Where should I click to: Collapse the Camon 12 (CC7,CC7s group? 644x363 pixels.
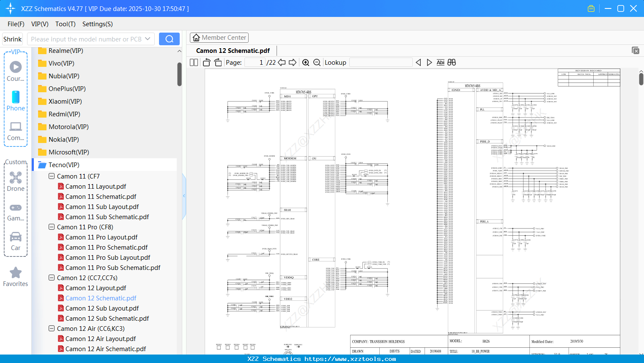[x=51, y=278]
